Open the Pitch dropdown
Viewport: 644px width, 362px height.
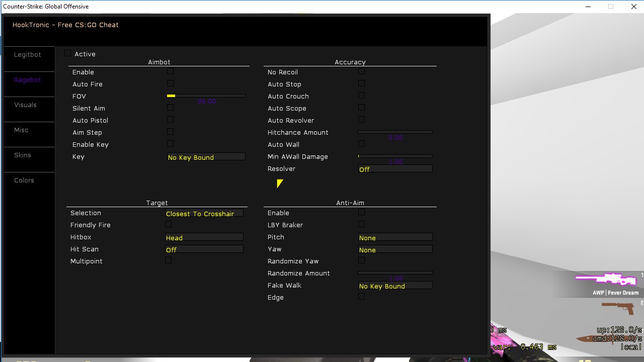395,237
